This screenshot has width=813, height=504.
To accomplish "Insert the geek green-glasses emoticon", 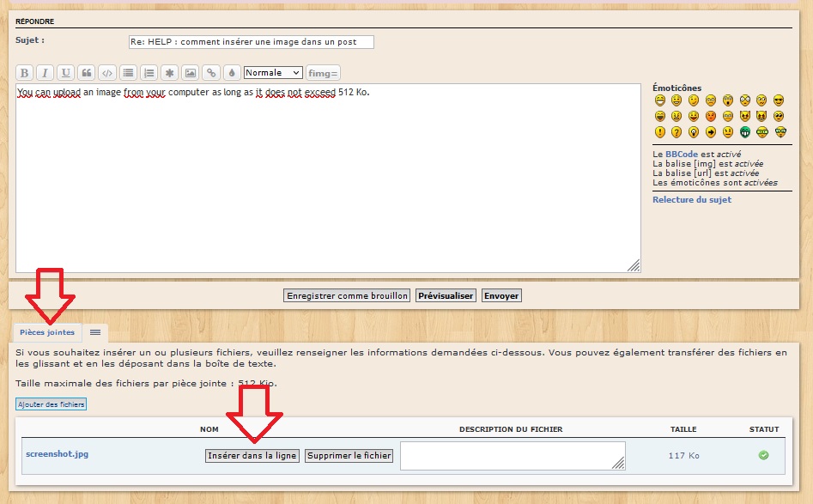I will [762, 132].
